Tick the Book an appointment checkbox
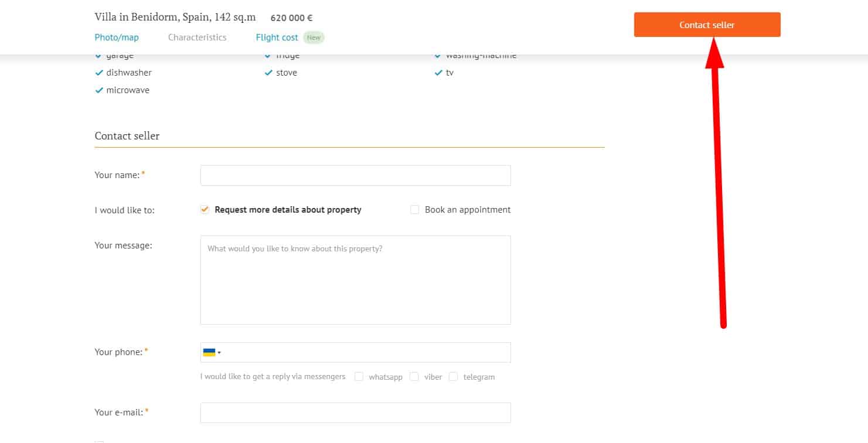 click(415, 210)
